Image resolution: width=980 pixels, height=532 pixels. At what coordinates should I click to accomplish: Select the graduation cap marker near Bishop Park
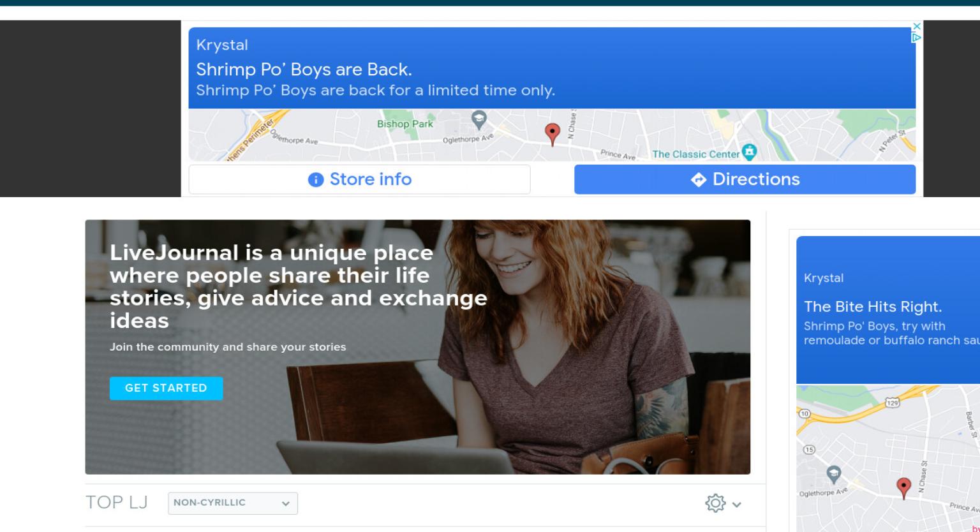(x=479, y=118)
